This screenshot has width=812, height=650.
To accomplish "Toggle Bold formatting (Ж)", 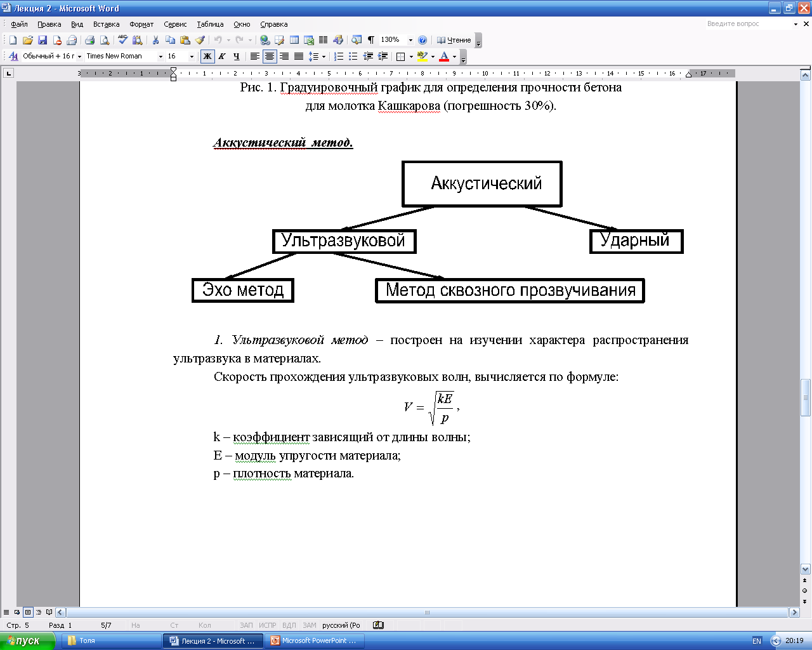I will 207,56.
